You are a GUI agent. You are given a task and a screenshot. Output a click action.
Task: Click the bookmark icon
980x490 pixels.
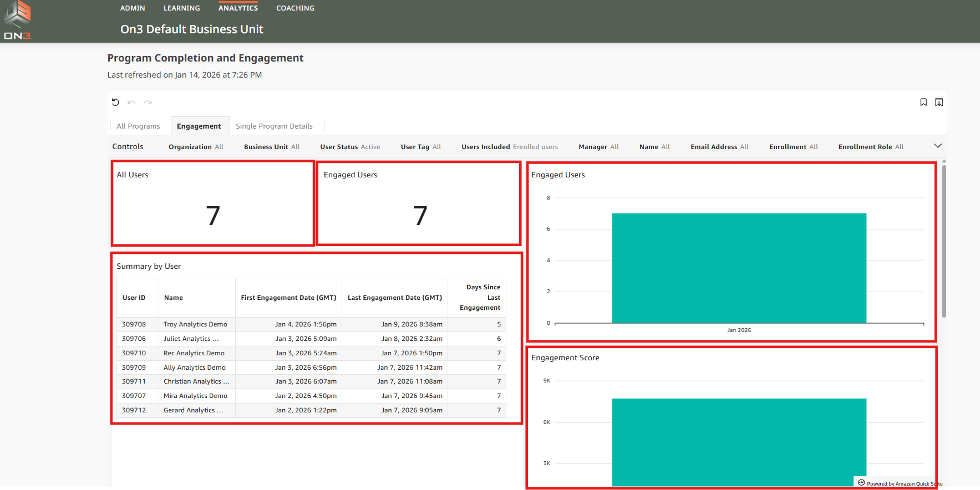click(923, 102)
